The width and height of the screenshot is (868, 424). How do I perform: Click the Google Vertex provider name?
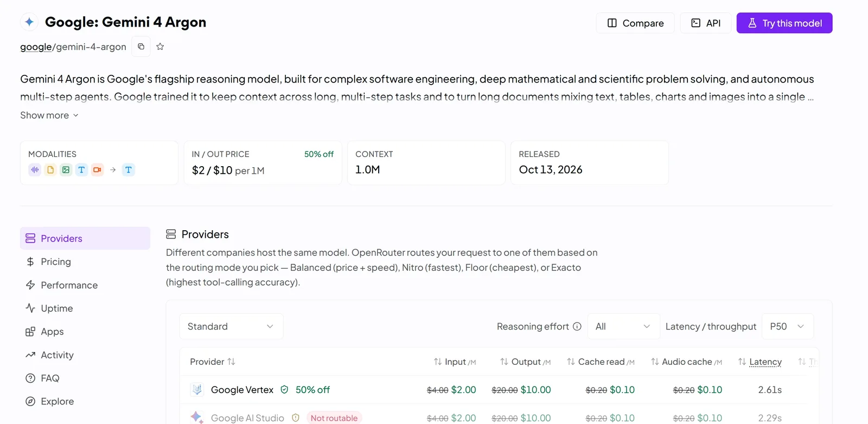point(242,390)
